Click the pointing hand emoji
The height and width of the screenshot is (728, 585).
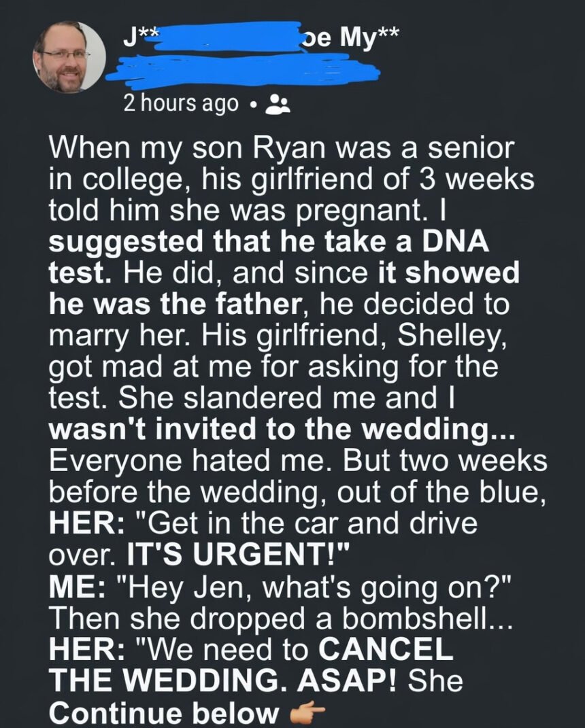307,712
